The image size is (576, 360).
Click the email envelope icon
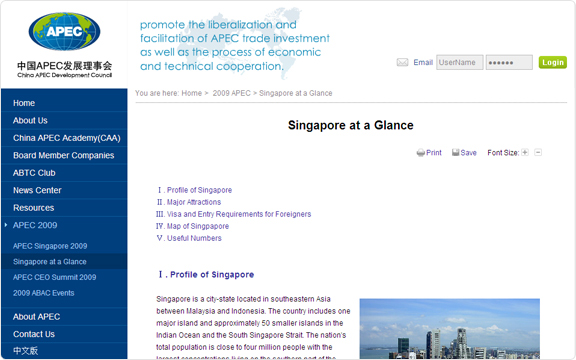402,62
